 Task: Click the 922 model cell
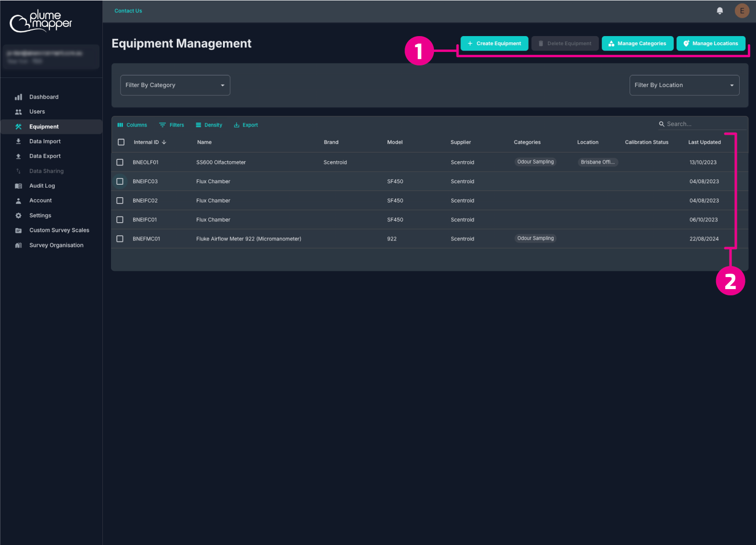[392, 239]
